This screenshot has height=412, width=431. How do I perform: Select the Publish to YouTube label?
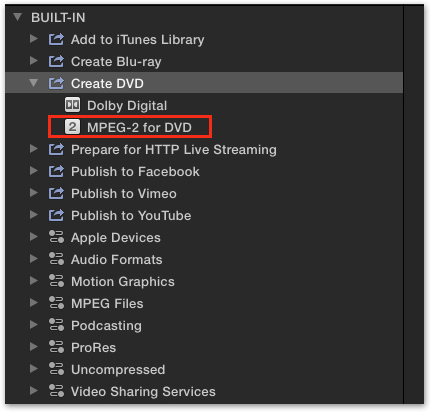point(131,215)
